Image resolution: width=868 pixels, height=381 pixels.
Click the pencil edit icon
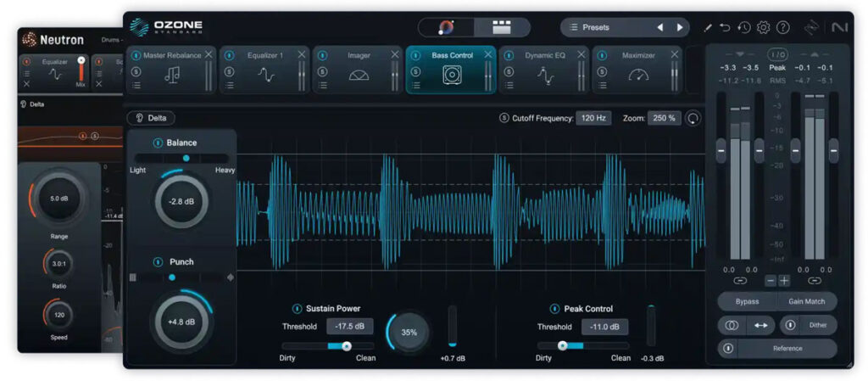coord(708,28)
